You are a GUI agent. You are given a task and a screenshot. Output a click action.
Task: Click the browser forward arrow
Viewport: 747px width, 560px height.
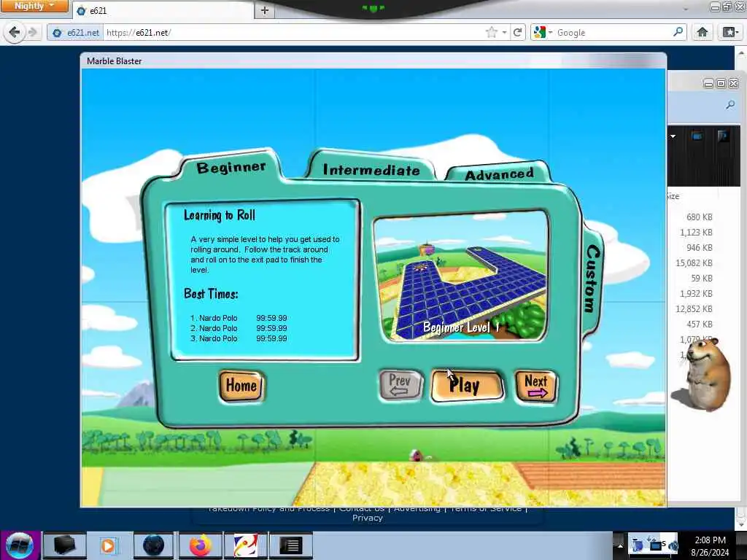[32, 32]
